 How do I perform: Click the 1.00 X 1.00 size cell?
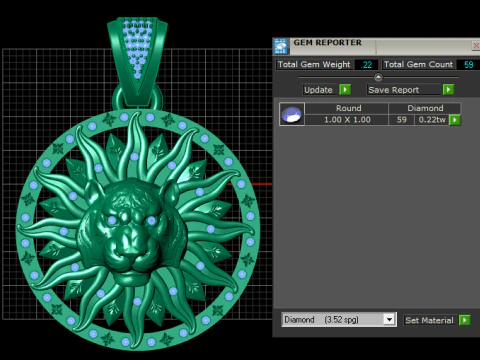tap(347, 120)
